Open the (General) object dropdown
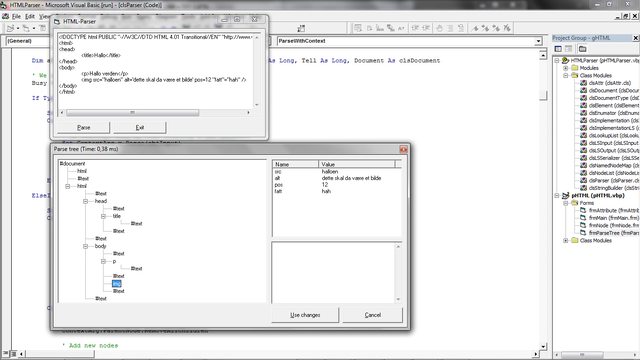Screen dimensions: 640x360 [27, 41]
